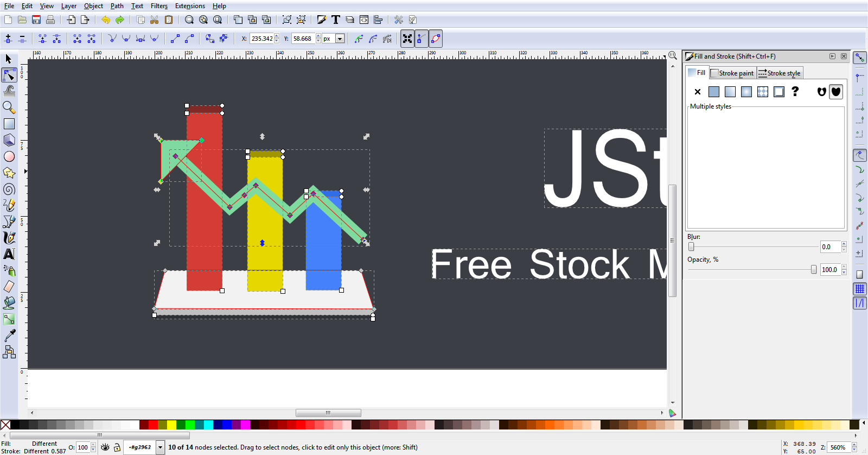Adjust the Opacity percent stepper
This screenshot has width=868, height=455.
pos(844,269)
